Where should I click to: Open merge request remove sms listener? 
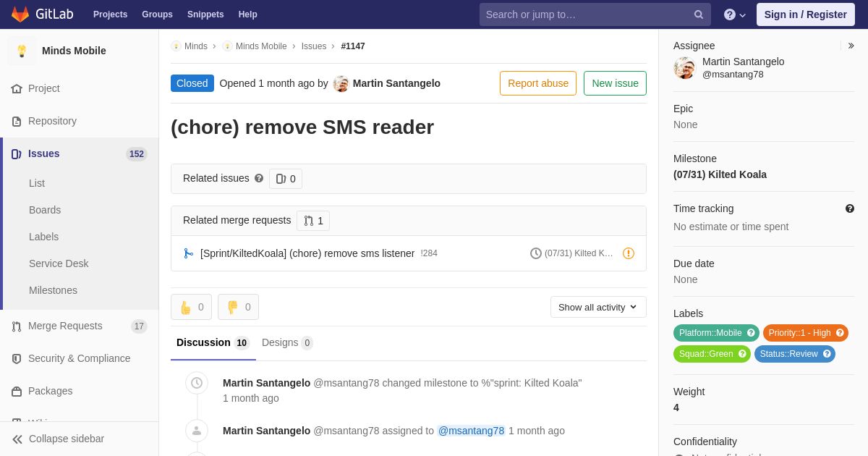307,253
